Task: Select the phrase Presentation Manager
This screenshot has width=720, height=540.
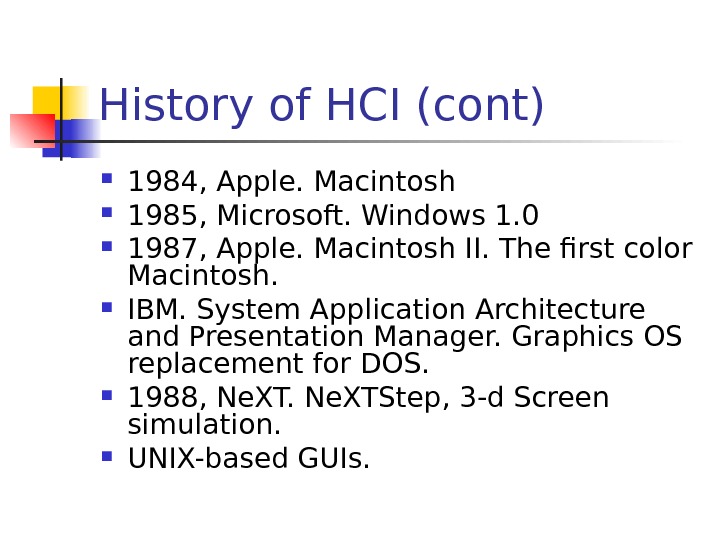Action: [x=346, y=338]
